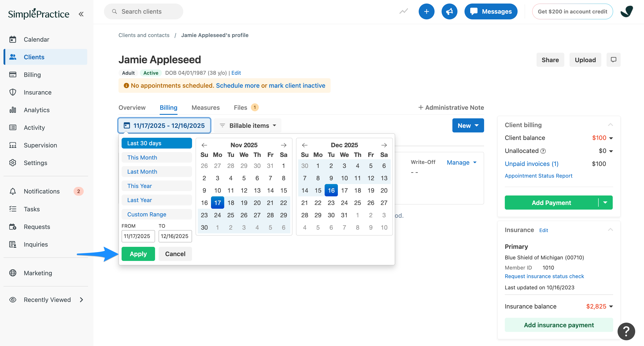Image resolution: width=644 pixels, height=346 pixels.
Task: Click Add insurance payment
Action: click(x=559, y=325)
